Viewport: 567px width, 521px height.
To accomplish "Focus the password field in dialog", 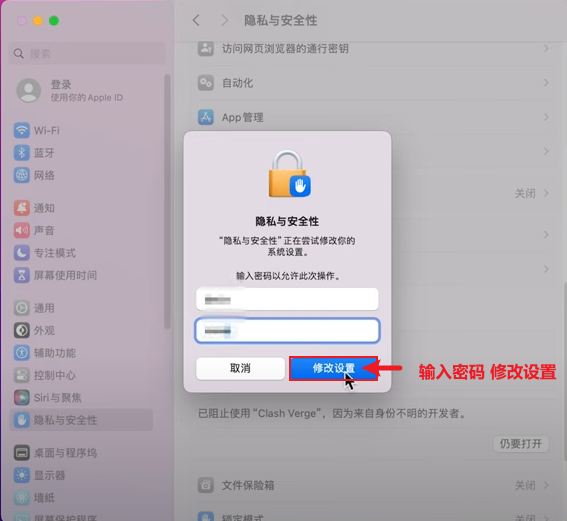I will [x=287, y=330].
